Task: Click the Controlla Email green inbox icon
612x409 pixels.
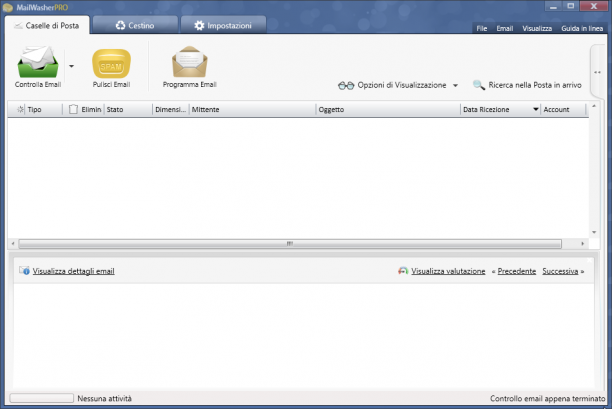Action: click(38, 62)
